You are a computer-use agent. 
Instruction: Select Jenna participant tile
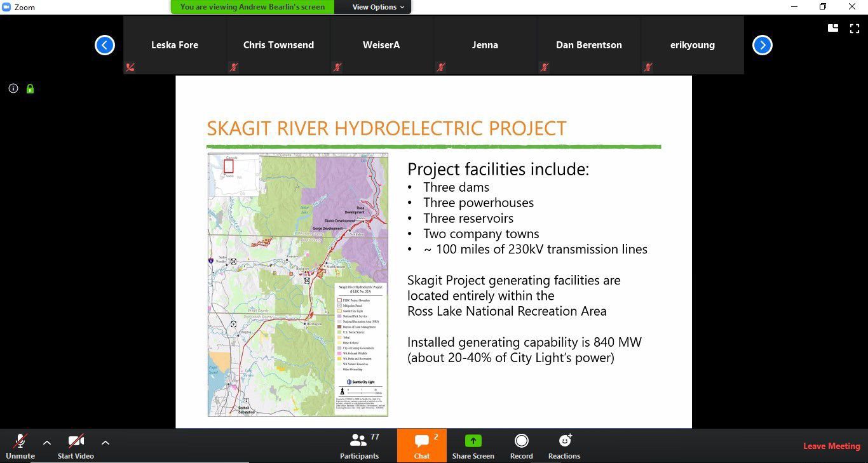485,45
